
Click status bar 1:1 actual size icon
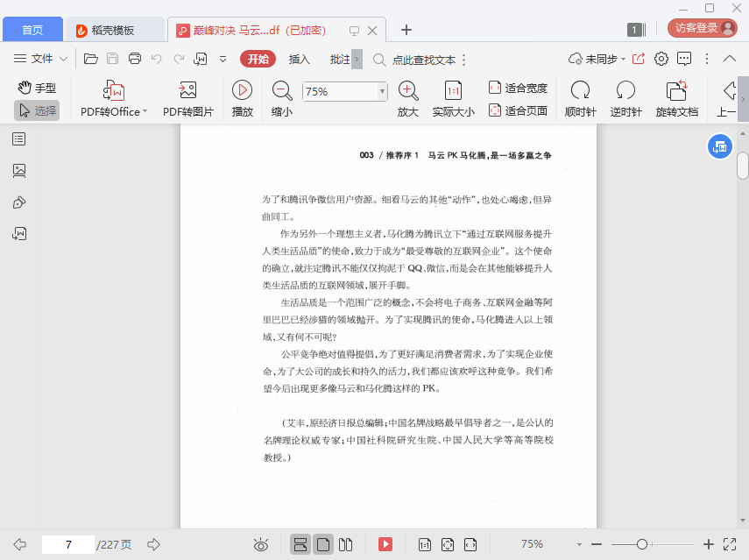(425, 544)
